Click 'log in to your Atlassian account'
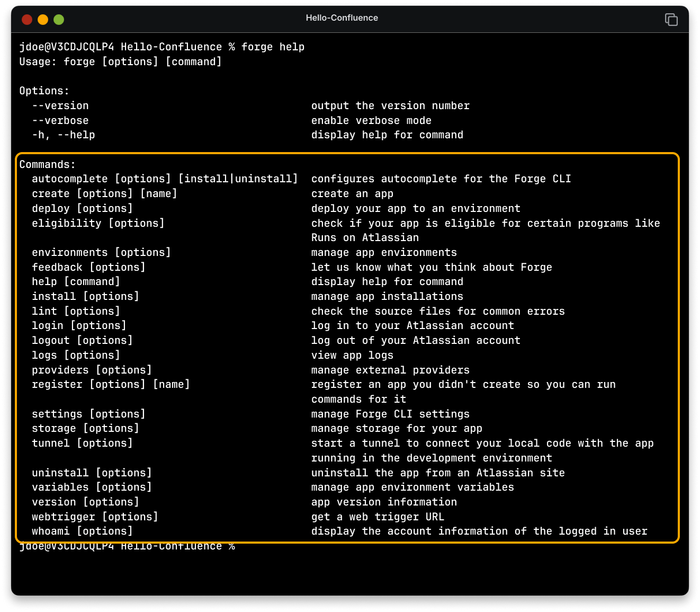700x612 pixels. [412, 325]
